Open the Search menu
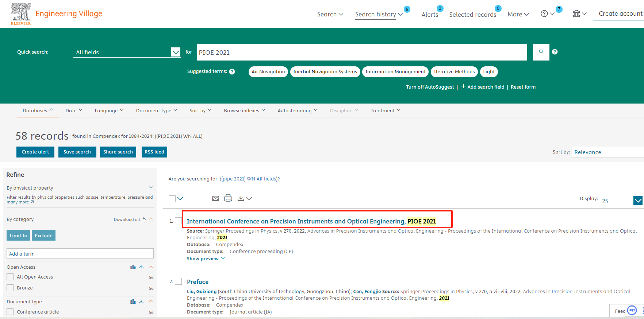 tap(330, 14)
